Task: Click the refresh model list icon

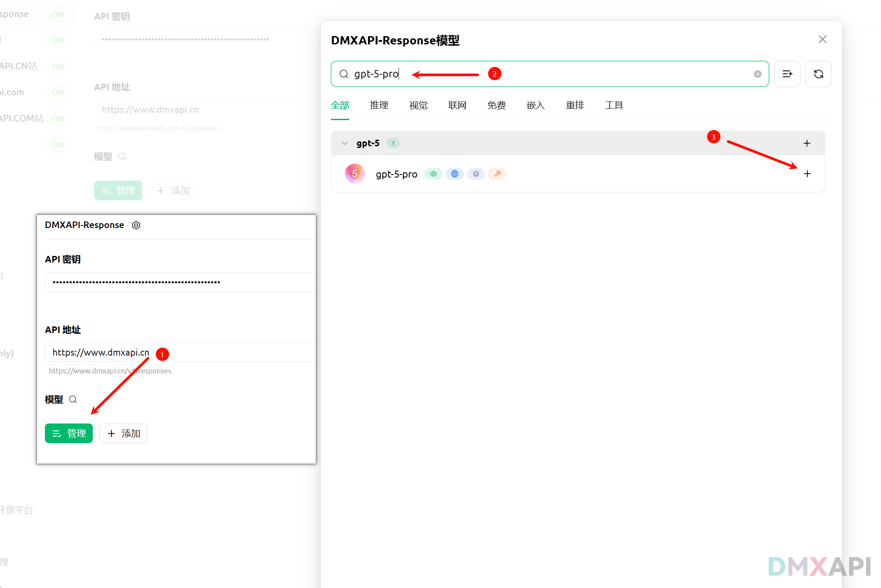Action: click(x=818, y=74)
